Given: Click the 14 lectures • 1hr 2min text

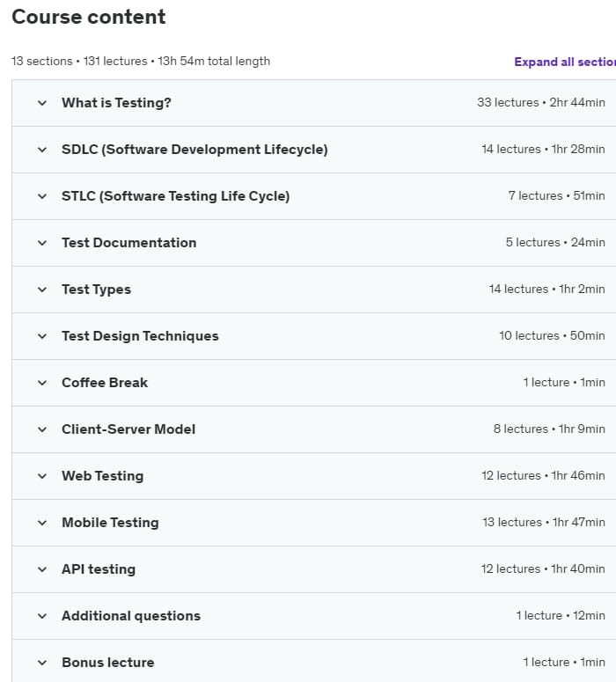Looking at the screenshot, I should click(x=546, y=290).
